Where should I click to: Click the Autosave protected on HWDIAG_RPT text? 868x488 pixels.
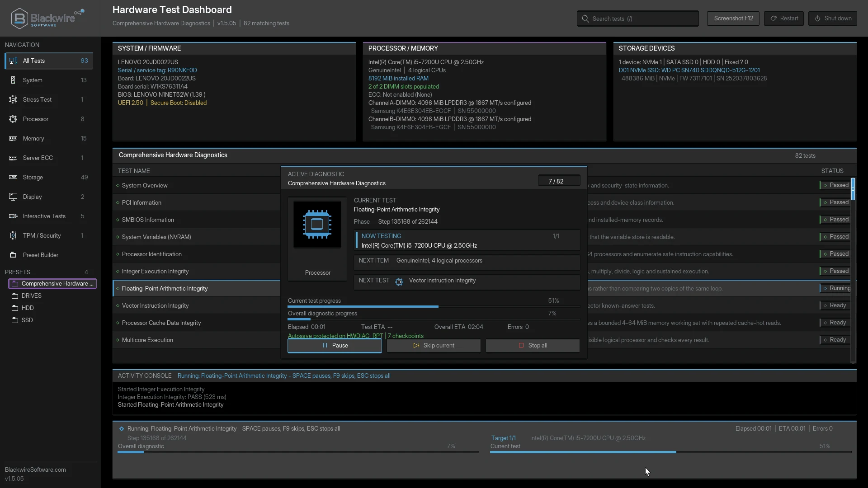335,336
